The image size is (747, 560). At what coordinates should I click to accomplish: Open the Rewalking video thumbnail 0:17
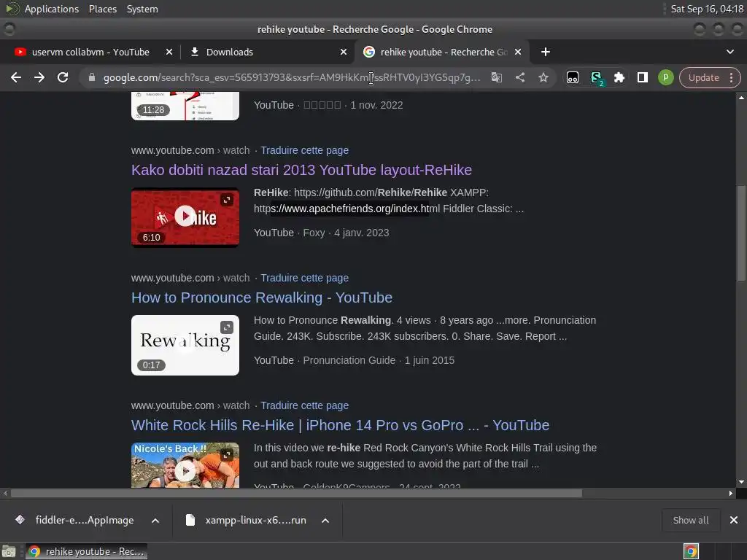click(185, 345)
